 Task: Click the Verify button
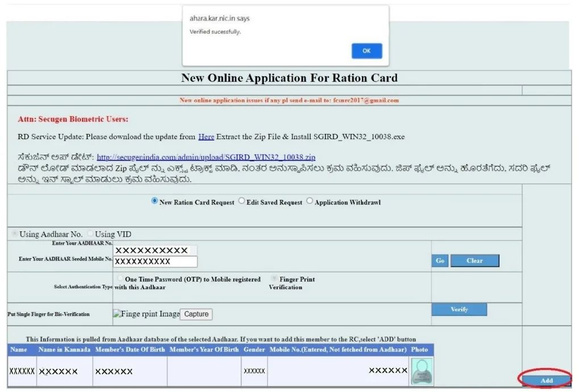coord(459,309)
